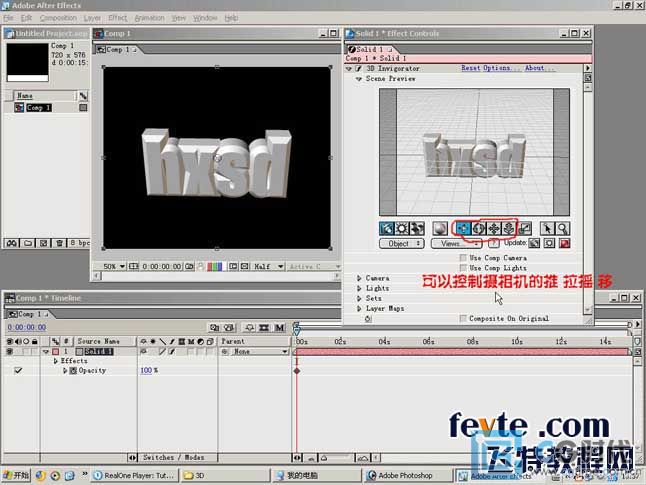Select the four-arrow camera pan tool
This screenshot has width=646, height=485.
click(x=494, y=228)
